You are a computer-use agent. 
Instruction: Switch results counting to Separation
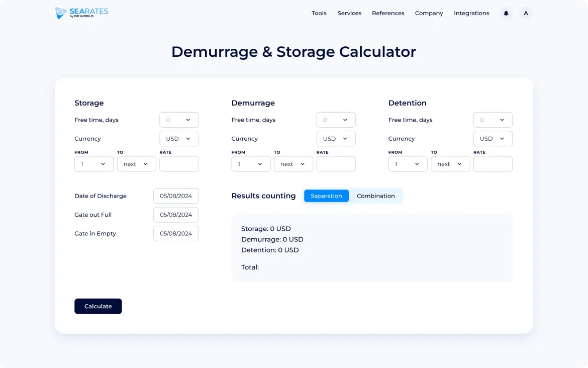[x=326, y=196]
